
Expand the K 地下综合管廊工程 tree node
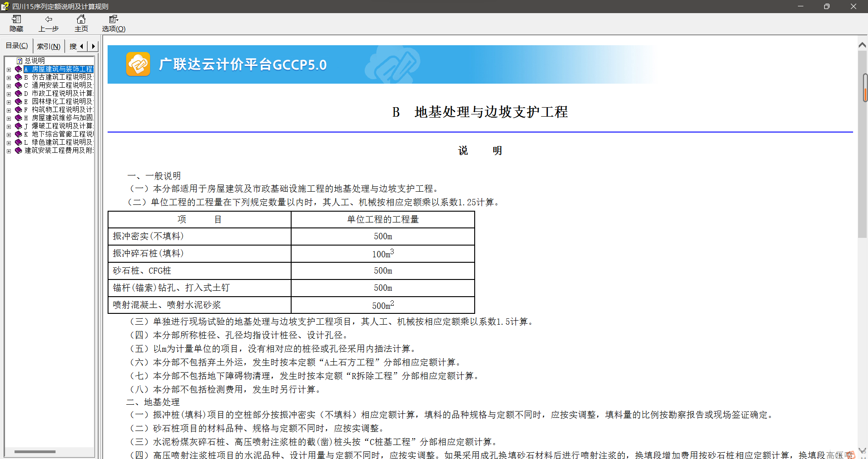point(9,135)
